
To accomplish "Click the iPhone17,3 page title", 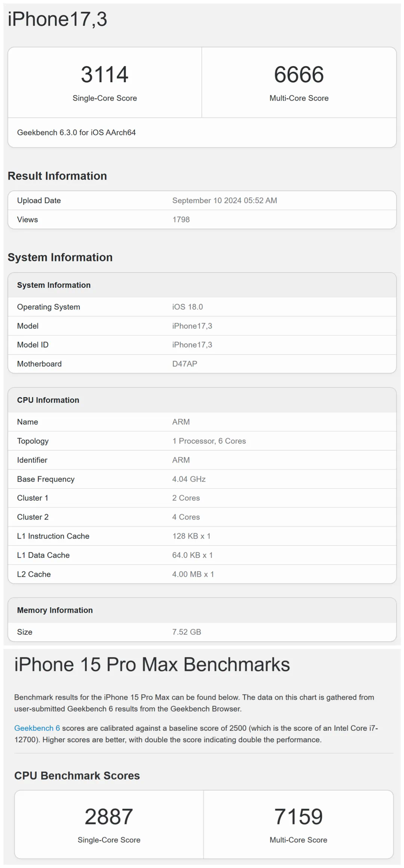I will (x=57, y=19).
